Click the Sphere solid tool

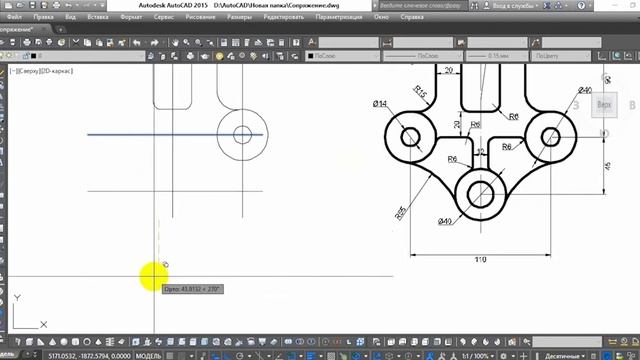tap(64, 342)
